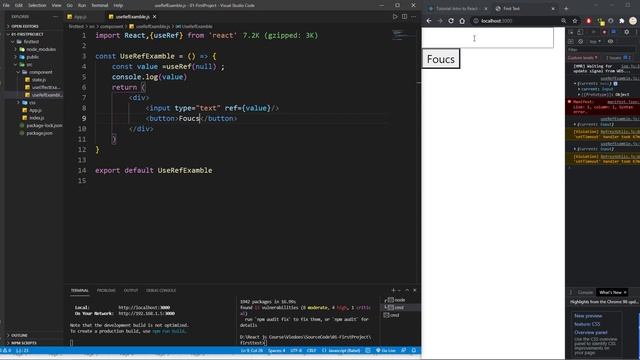
Task: Open console context 'top' dropdown
Action: click(x=595, y=42)
